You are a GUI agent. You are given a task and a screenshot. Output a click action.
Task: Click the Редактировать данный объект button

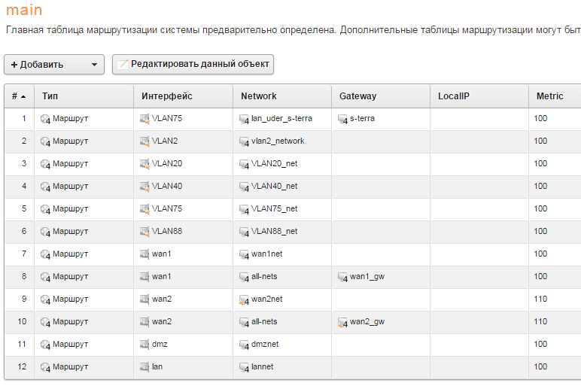[x=193, y=65]
